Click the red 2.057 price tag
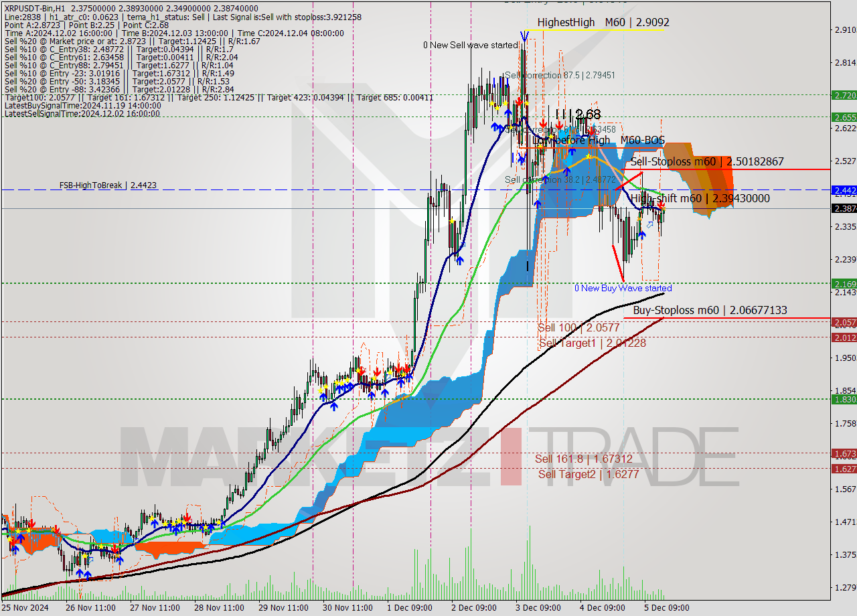The image size is (857, 616). 844,322
